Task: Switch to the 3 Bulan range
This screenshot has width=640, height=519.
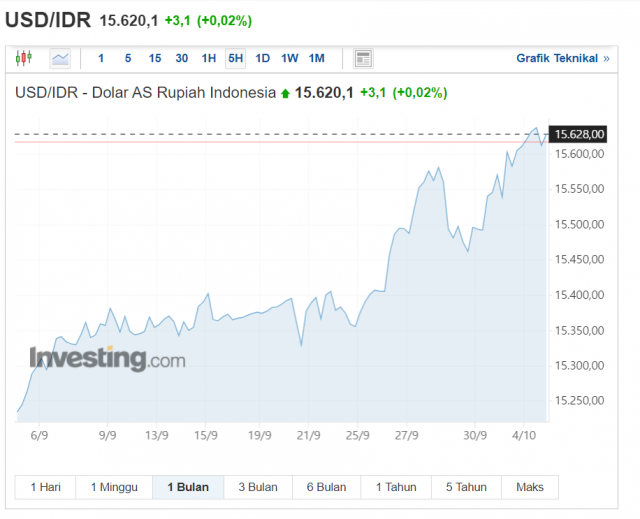Action: (x=257, y=487)
